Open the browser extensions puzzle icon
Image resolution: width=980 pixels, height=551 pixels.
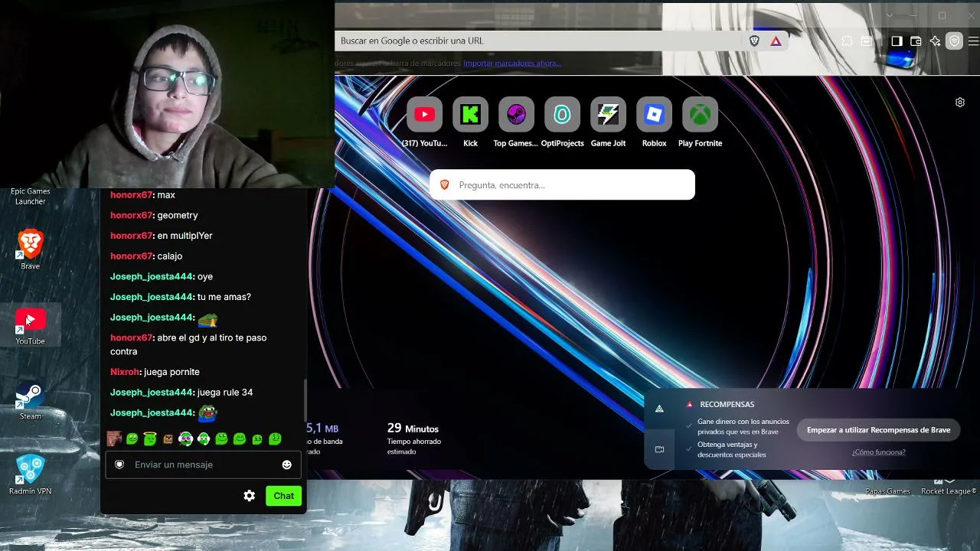(x=847, y=41)
